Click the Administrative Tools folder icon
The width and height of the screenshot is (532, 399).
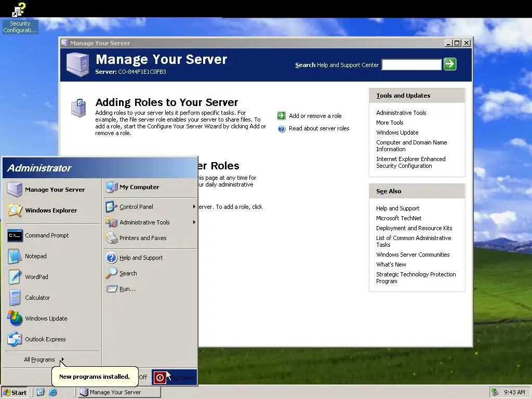click(111, 222)
